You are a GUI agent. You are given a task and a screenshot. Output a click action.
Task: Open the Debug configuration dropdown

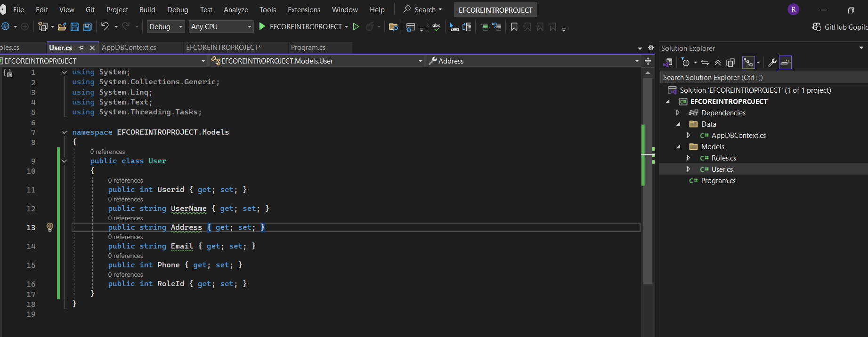(x=165, y=27)
